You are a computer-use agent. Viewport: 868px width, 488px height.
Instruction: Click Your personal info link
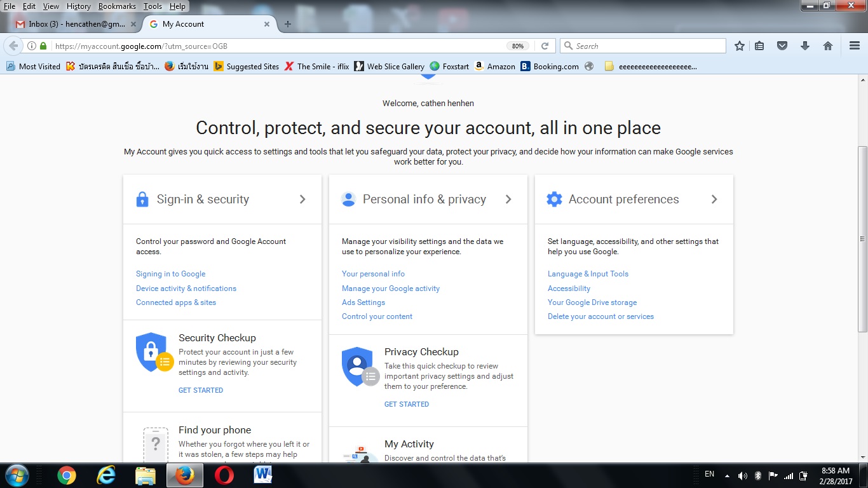[373, 274]
